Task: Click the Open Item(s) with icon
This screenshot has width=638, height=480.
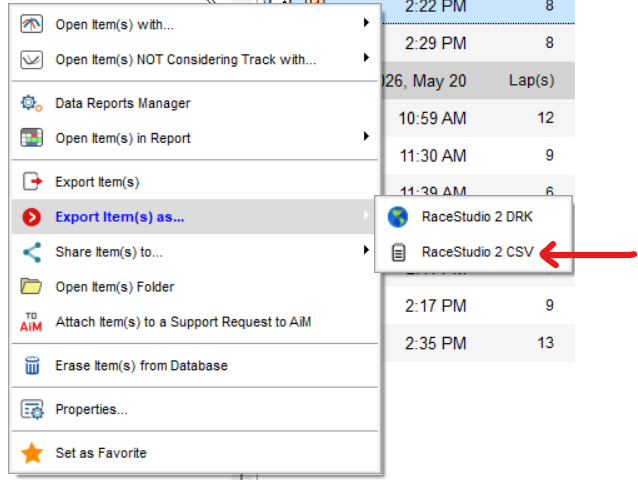Action: coord(31,24)
